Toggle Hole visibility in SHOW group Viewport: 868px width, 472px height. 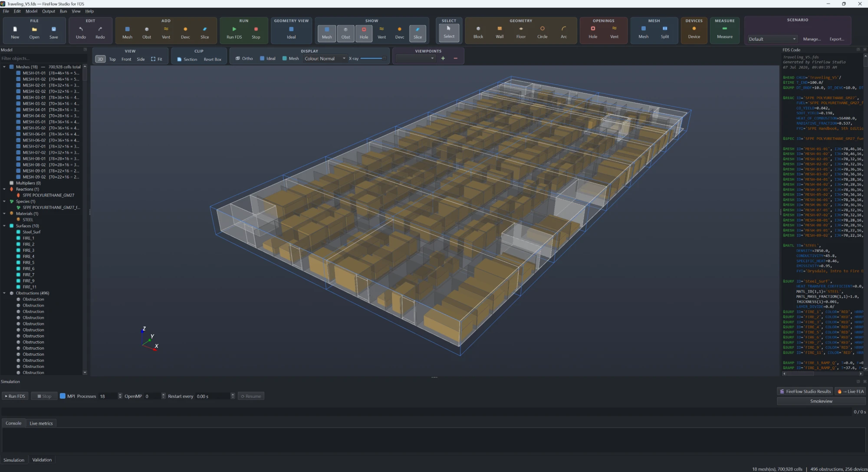[x=364, y=33]
